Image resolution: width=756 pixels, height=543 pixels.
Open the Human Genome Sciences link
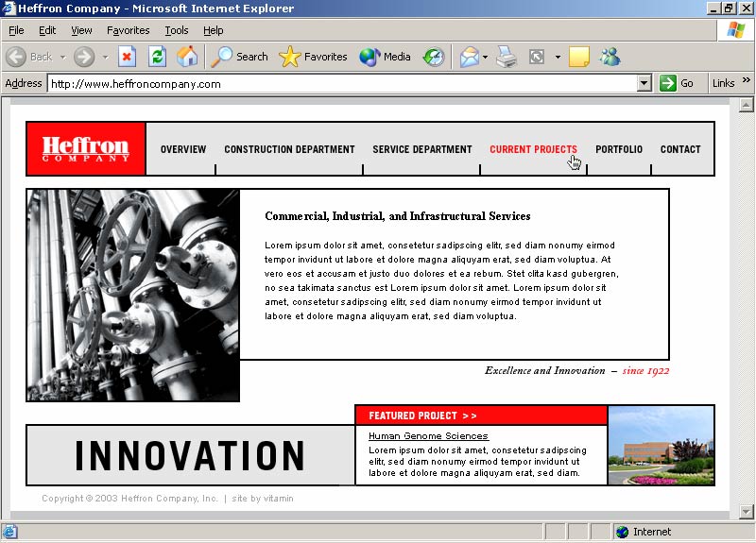[428, 436]
